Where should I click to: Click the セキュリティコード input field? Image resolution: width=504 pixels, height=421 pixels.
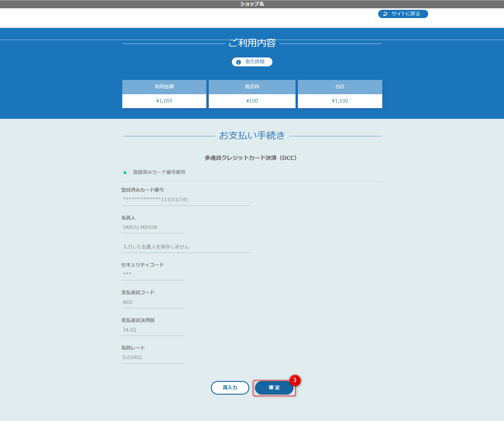pyautogui.click(x=153, y=273)
